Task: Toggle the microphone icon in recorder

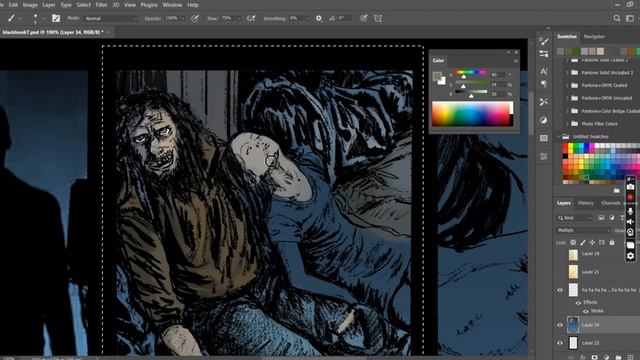Action: (630, 211)
